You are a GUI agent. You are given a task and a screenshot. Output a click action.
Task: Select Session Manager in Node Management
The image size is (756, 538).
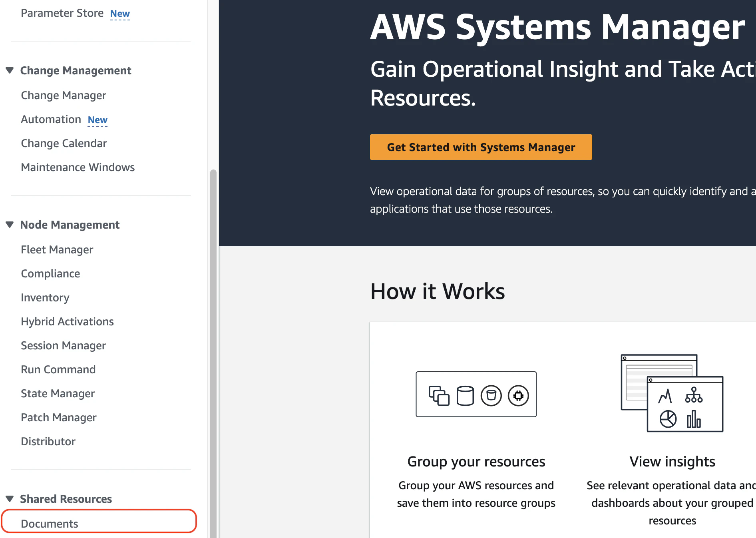[63, 345]
